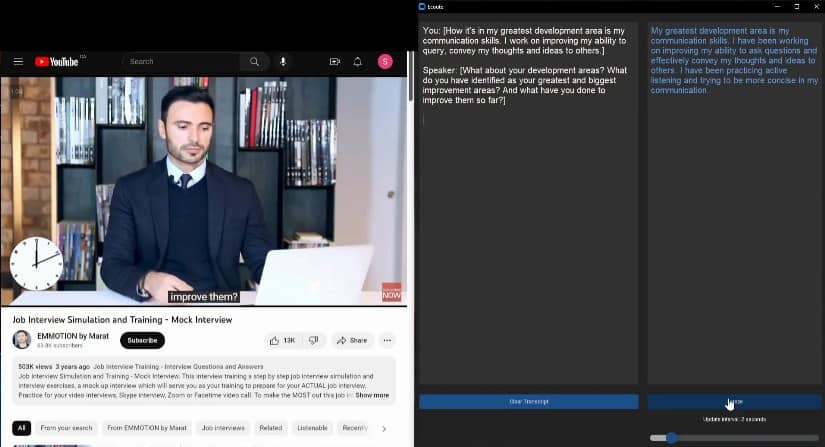Click the Clear Transcript button
This screenshot has width=825, height=447.
(528, 401)
